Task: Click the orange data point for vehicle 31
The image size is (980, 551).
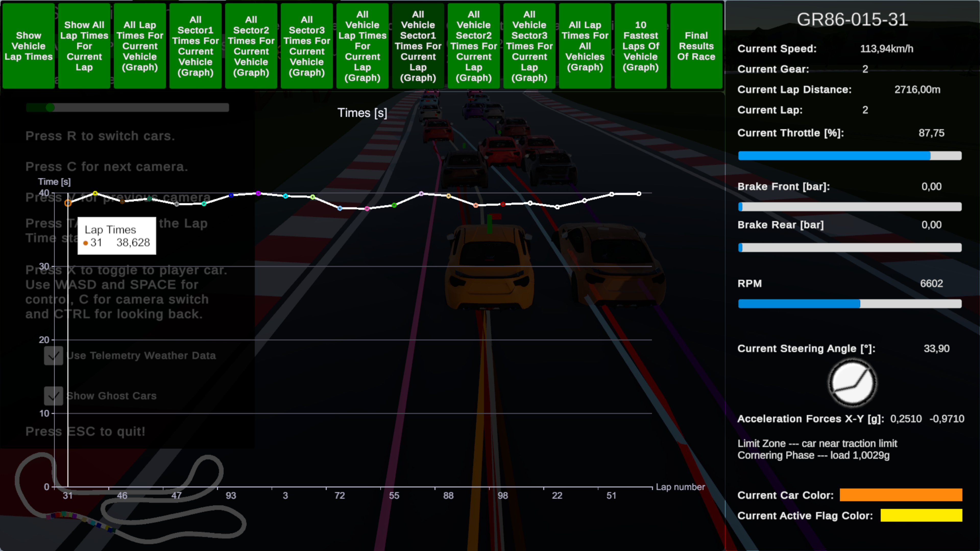Action: (68, 203)
